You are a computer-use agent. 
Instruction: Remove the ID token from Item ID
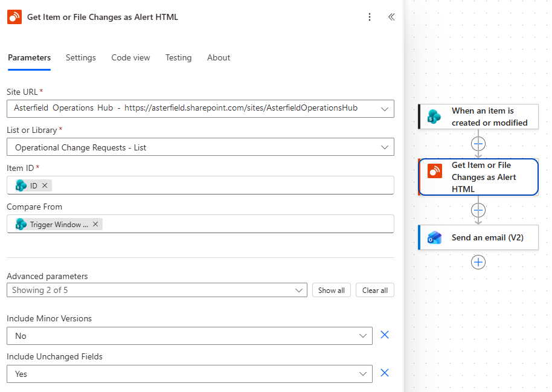tap(45, 185)
